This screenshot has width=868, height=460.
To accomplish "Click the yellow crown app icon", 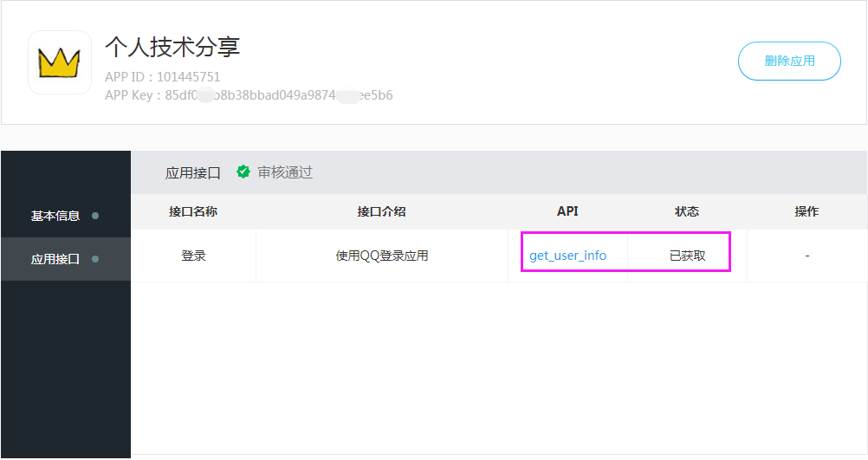I will tap(59, 62).
